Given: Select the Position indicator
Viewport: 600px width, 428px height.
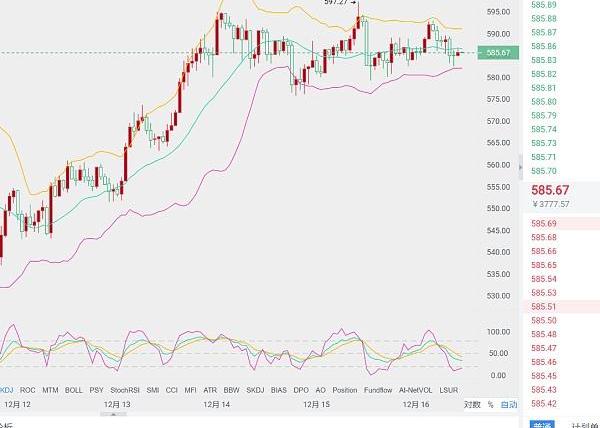Looking at the screenshot, I should point(344,389).
